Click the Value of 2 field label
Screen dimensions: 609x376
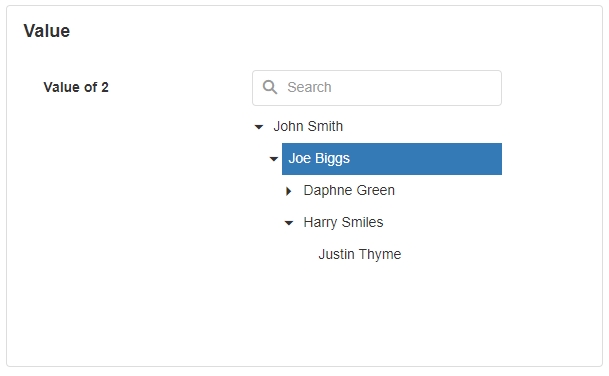tap(76, 87)
